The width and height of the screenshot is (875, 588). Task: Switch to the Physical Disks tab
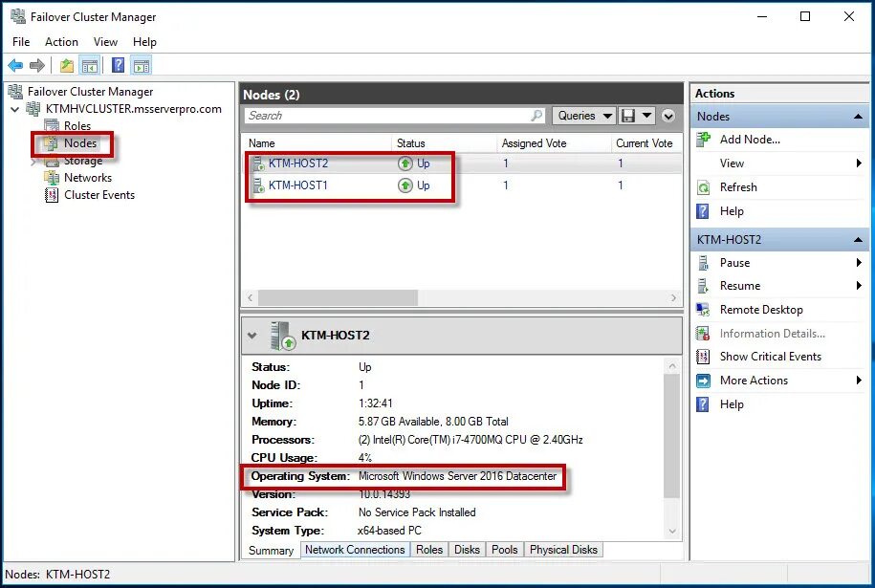coord(563,550)
